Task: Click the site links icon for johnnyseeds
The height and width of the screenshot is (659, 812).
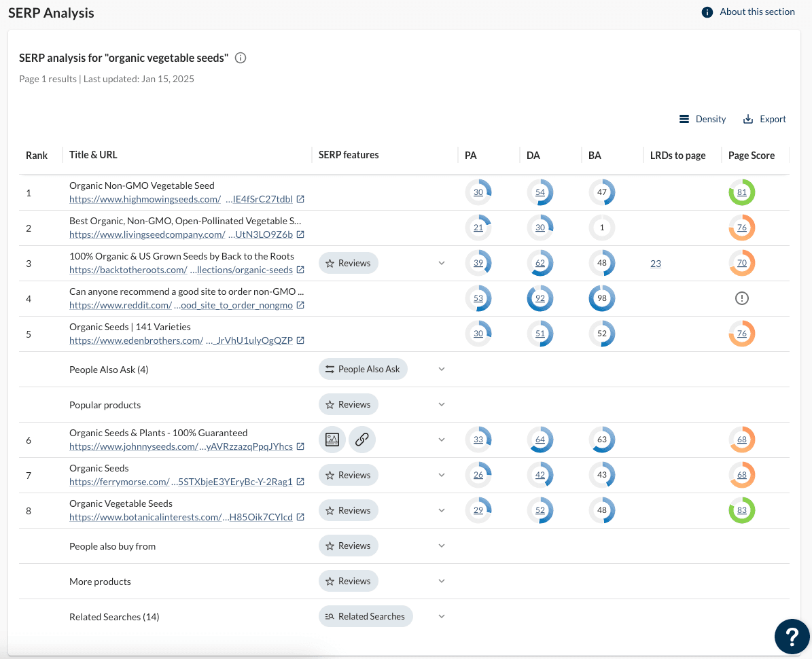Action: tap(362, 440)
